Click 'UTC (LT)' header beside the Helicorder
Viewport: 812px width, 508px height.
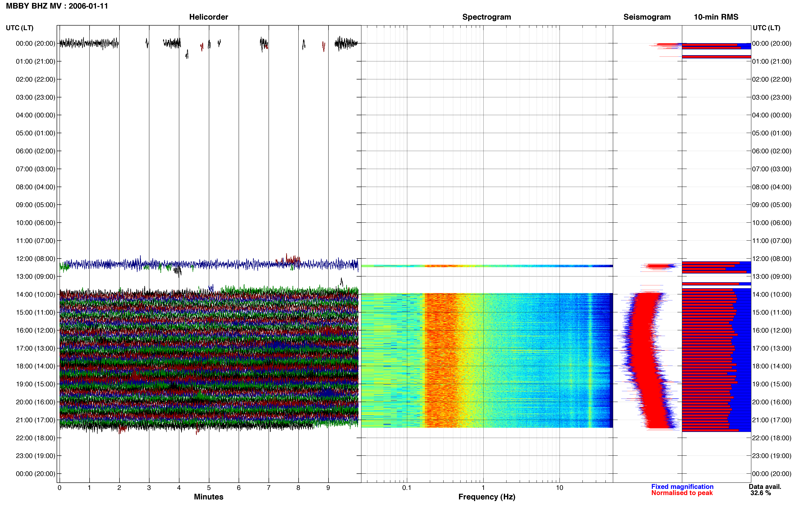click(x=20, y=28)
